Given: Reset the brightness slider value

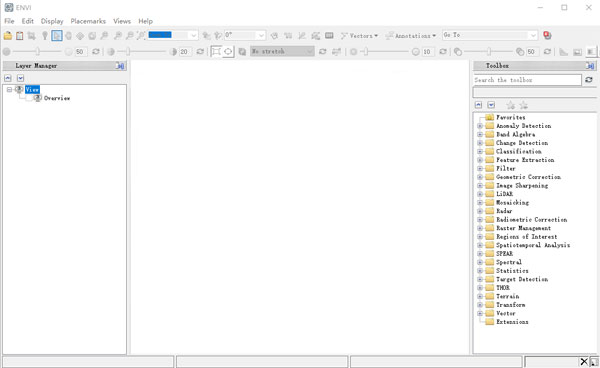Looking at the screenshot, I should [x=96, y=51].
